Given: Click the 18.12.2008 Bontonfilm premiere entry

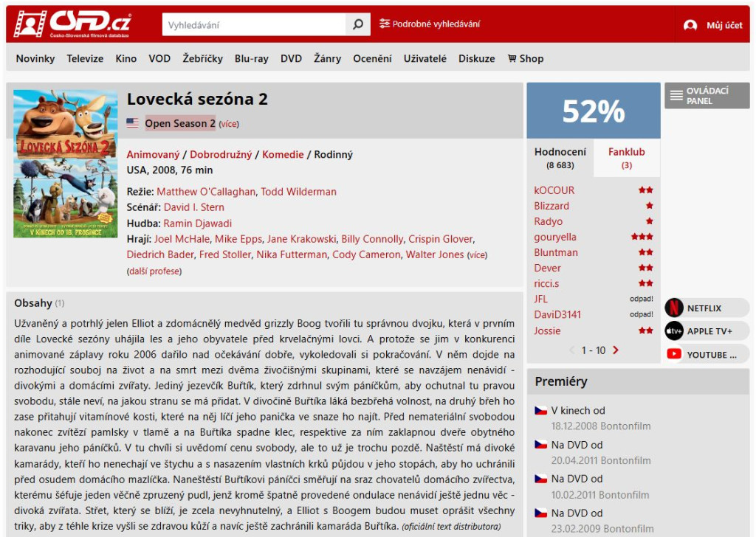Looking at the screenshot, I should click(601, 426).
